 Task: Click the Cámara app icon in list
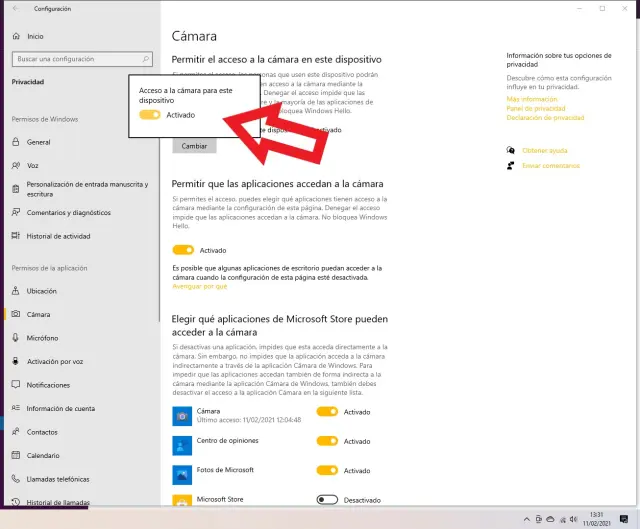[182, 415]
